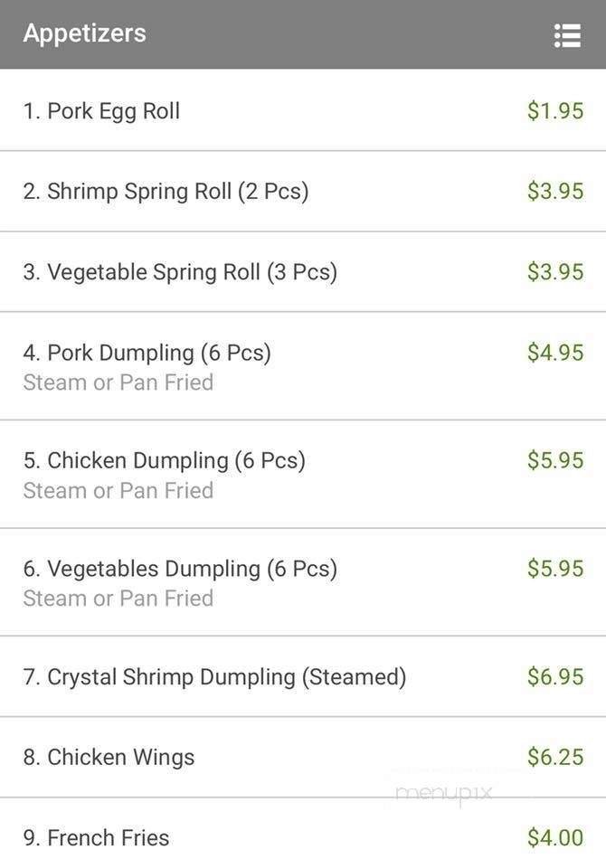Screen dimensions: 606x868
Task: Click the $4.00 French Fries price
Action: pos(555,838)
